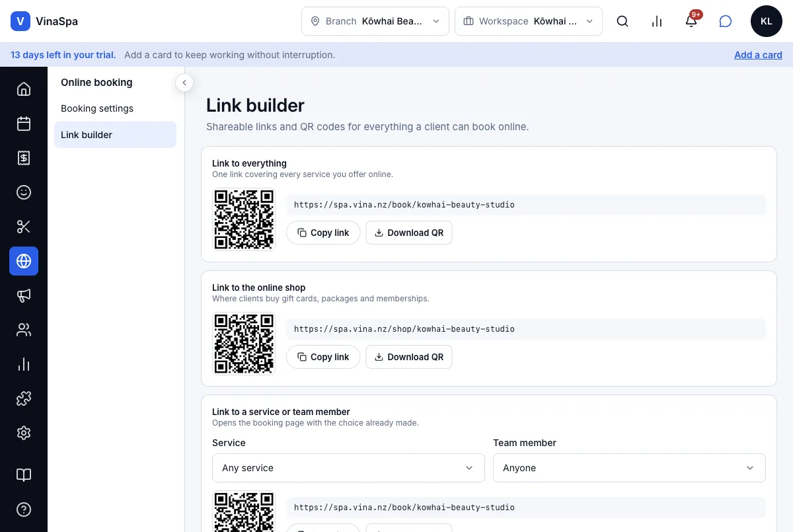The width and height of the screenshot is (793, 532).
Task: Select the Online booking globe icon
Action: (x=24, y=261)
